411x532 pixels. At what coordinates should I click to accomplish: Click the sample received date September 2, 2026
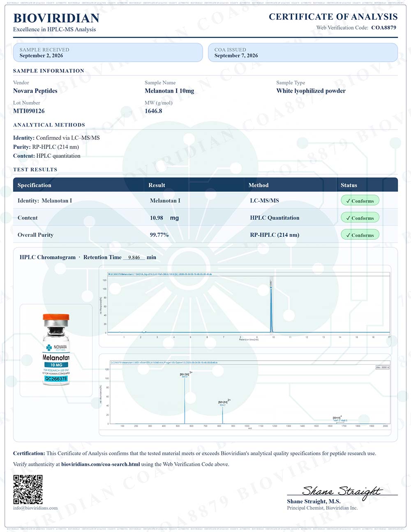coord(41,56)
